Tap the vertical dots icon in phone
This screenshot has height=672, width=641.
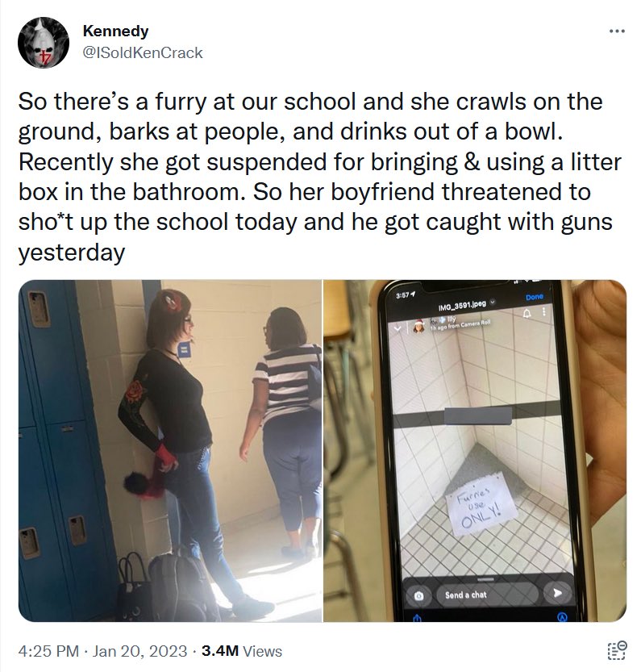point(544,311)
